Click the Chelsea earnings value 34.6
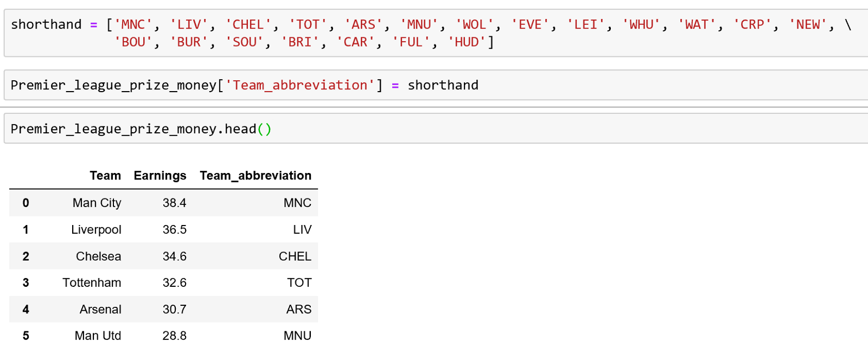The width and height of the screenshot is (868, 347). pyautogui.click(x=174, y=256)
